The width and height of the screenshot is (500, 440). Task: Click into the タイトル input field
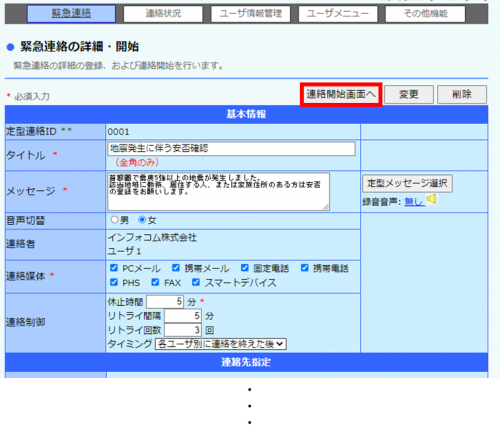pyautogui.click(x=231, y=149)
